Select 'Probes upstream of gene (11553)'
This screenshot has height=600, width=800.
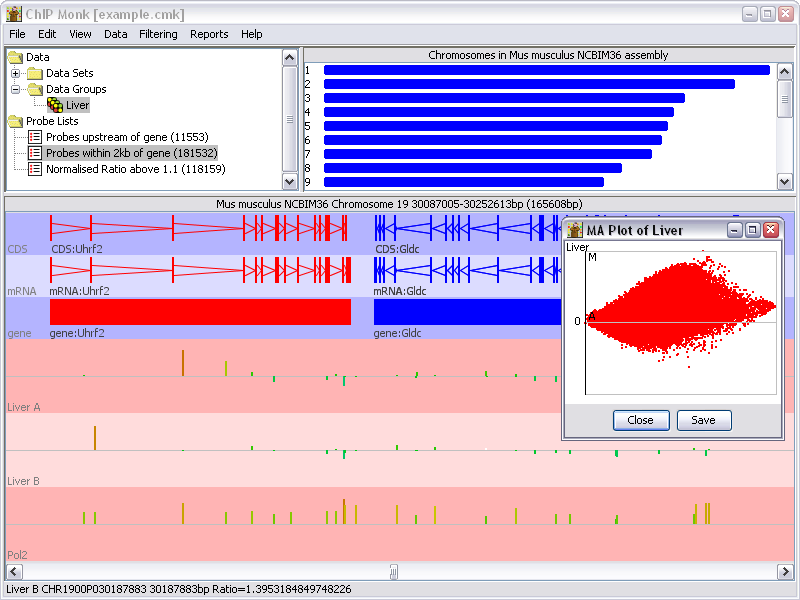pos(127,137)
